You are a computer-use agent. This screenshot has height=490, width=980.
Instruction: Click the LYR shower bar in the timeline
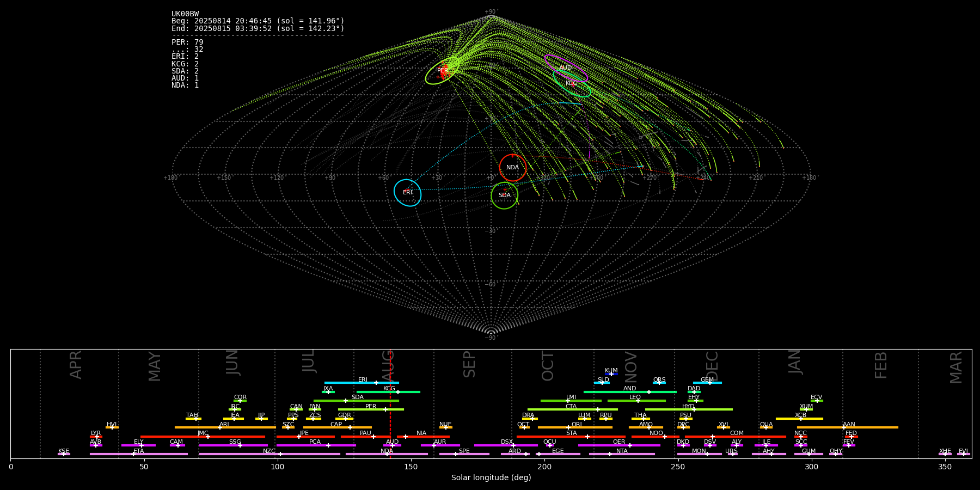click(x=96, y=437)
